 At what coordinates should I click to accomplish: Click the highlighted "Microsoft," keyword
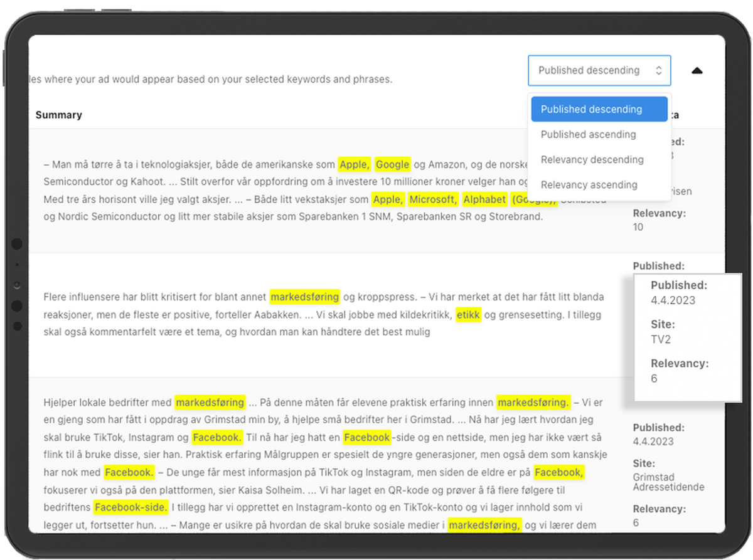433,199
